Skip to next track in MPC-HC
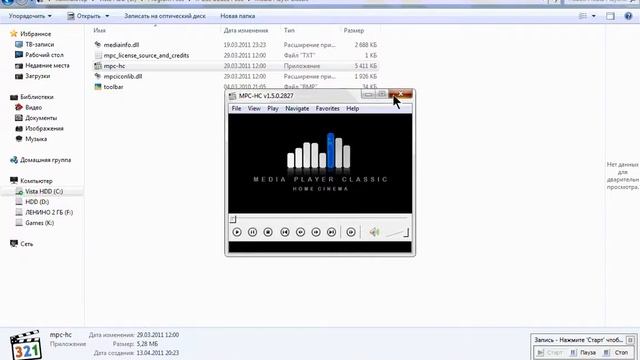 (x=331, y=232)
